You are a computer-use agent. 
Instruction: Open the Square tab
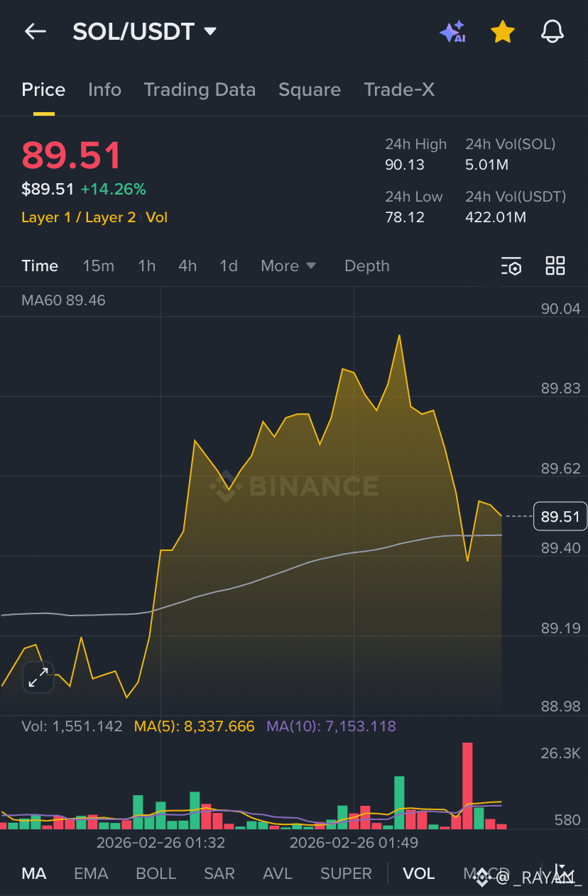(310, 89)
